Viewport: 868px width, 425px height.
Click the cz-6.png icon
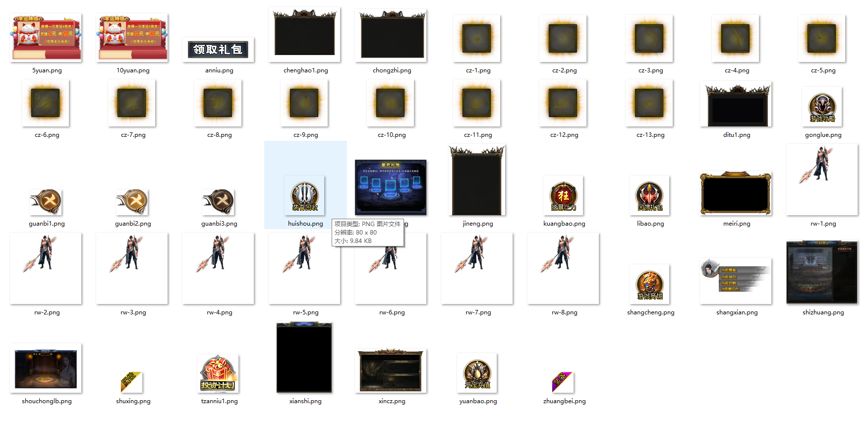click(x=46, y=103)
